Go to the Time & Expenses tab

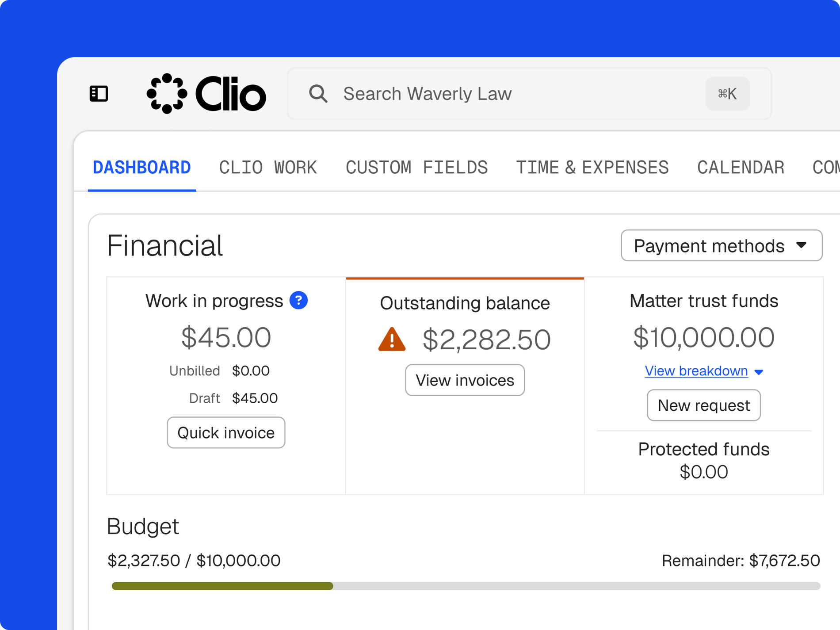(x=592, y=168)
